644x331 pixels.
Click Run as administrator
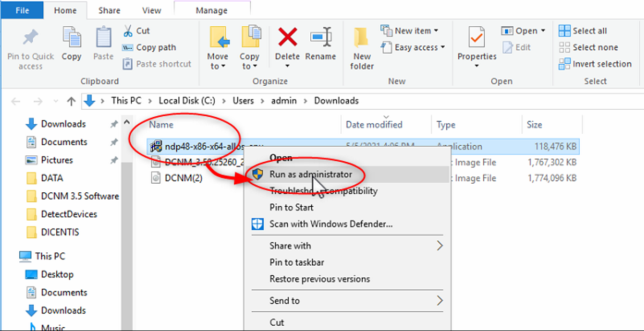347,174
